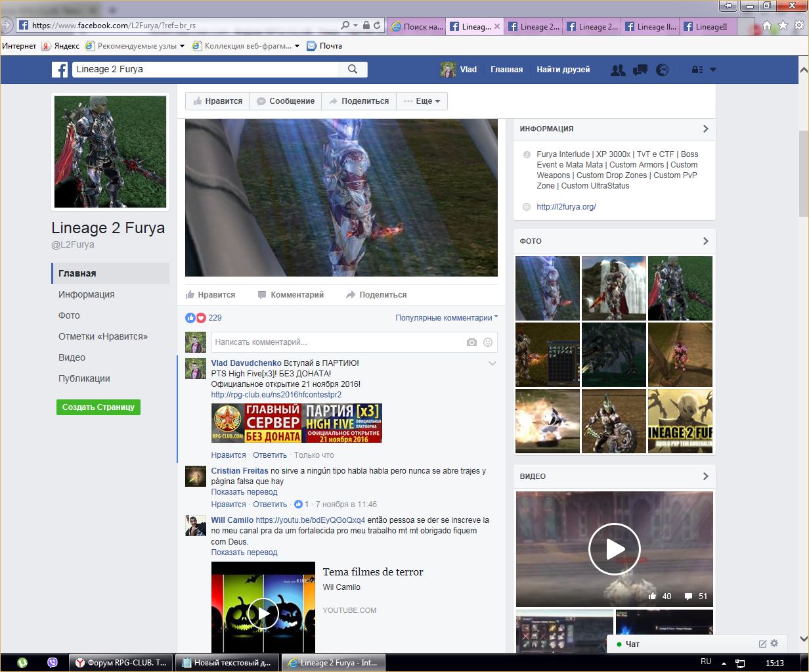Open the Яндекс favorites bookmark
The height and width of the screenshot is (672, 809).
(x=60, y=46)
